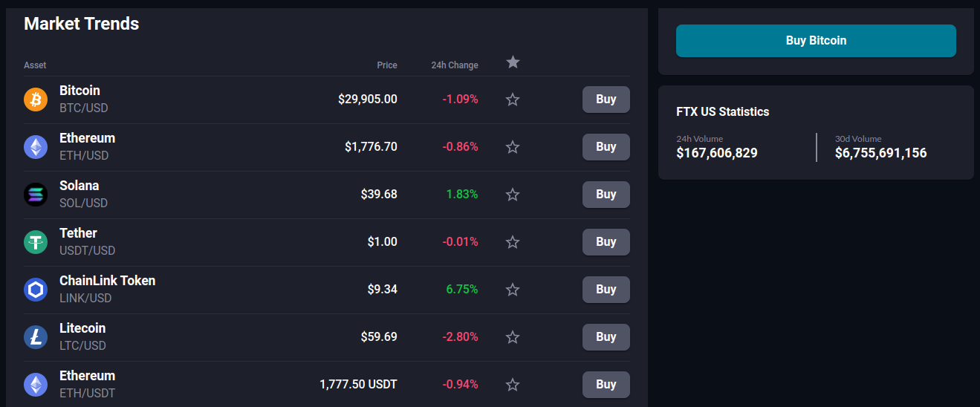Click the Solana coin icon
The image size is (980, 407).
[36, 195]
